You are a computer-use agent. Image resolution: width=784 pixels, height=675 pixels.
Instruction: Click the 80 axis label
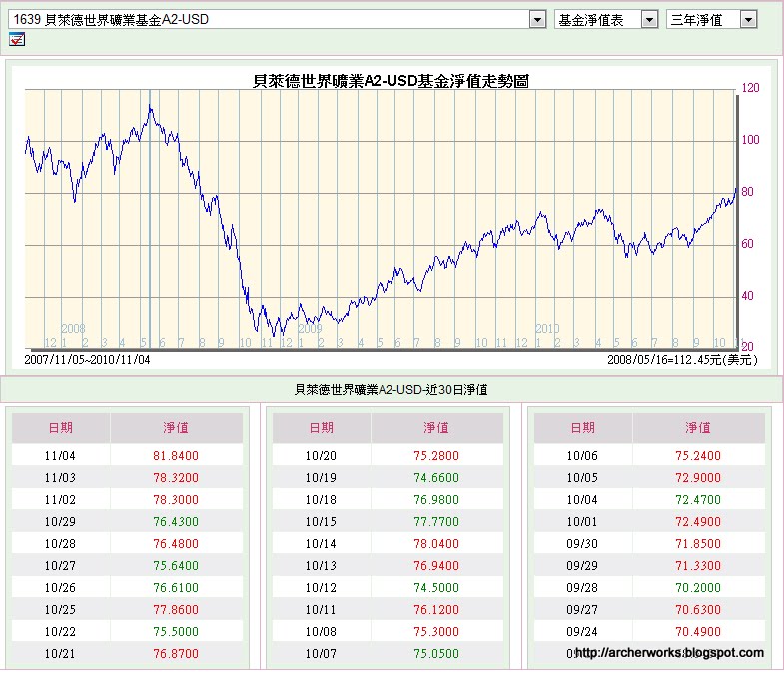pos(747,192)
